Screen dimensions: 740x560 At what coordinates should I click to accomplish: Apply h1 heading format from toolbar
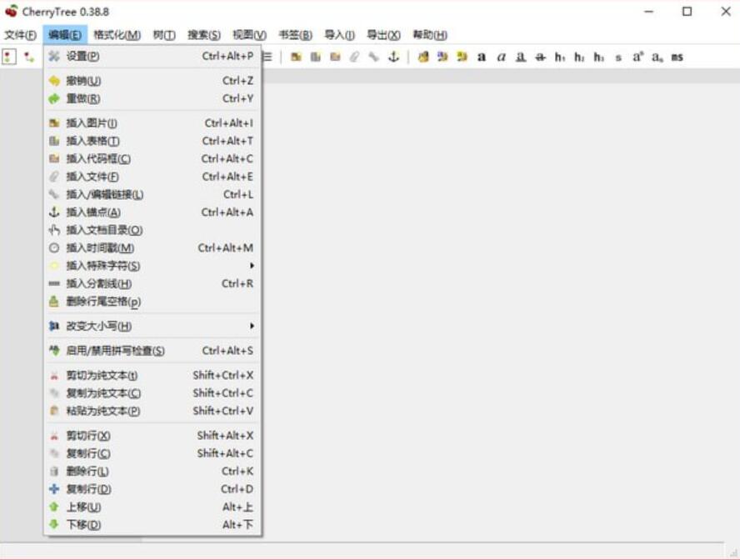pos(560,57)
